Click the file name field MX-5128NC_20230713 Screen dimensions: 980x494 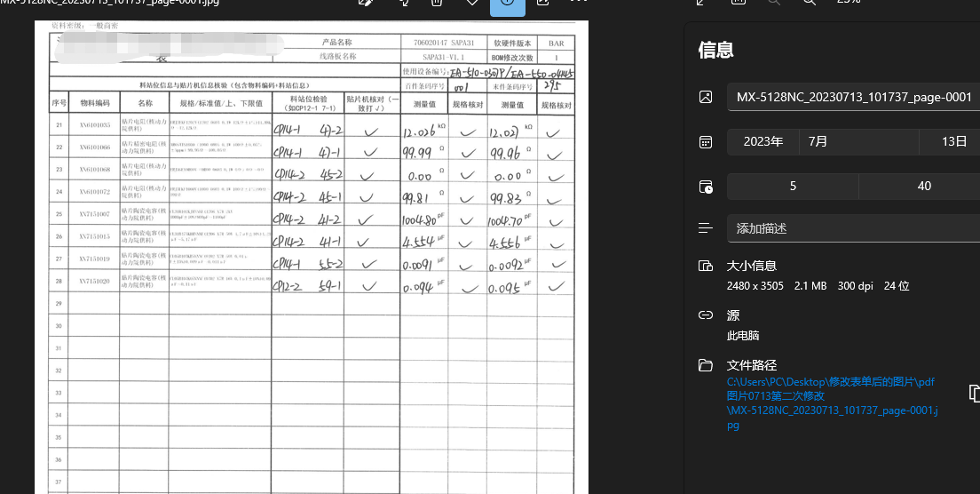point(852,97)
